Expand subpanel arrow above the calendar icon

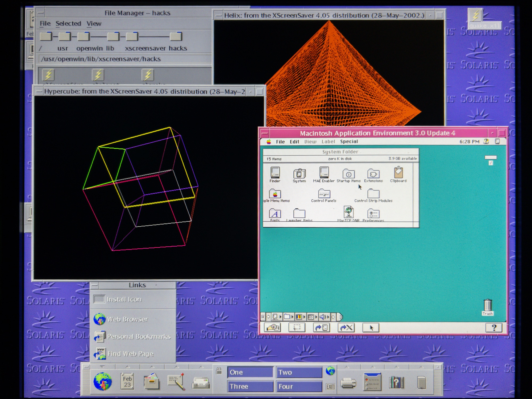click(128, 367)
